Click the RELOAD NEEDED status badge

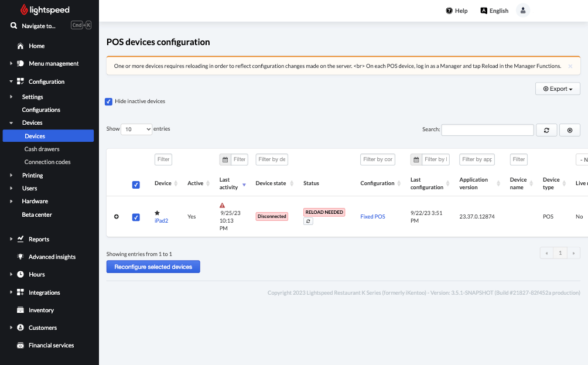point(324,212)
